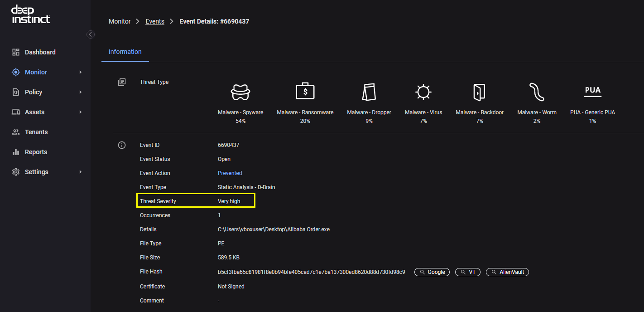Look up the hash on VT
The image size is (644, 312).
pyautogui.click(x=468, y=272)
